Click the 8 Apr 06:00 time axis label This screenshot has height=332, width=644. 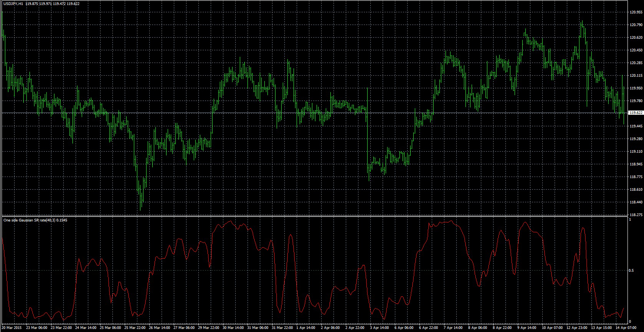tap(478, 328)
